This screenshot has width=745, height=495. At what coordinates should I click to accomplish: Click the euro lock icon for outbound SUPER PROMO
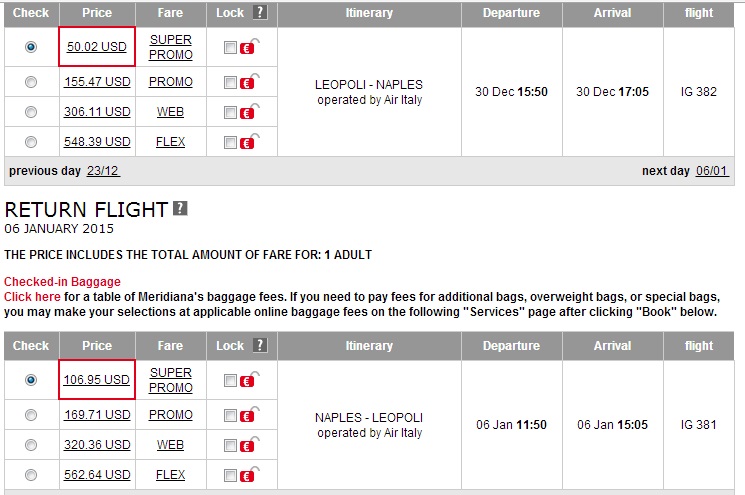click(x=247, y=47)
